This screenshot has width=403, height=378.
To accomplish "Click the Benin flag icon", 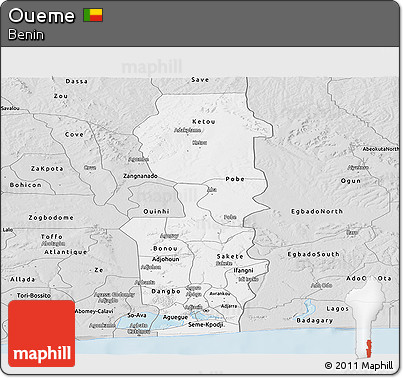I will click(93, 15).
